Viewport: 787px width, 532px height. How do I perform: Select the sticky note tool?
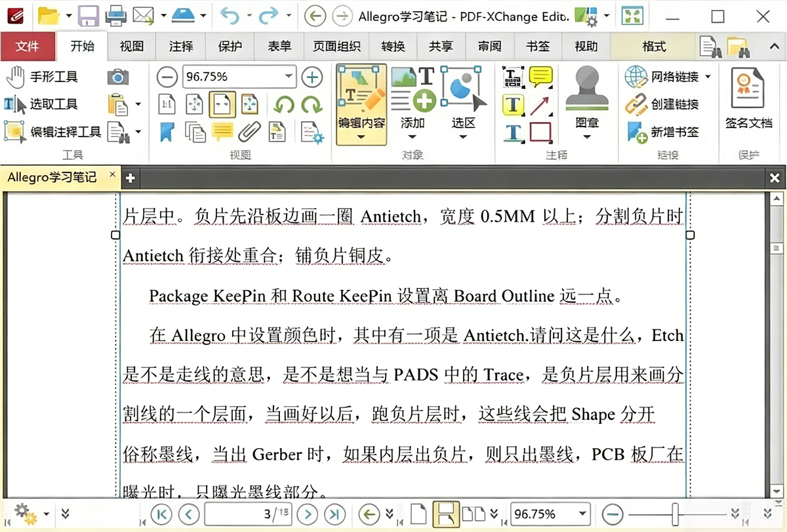tap(540, 77)
